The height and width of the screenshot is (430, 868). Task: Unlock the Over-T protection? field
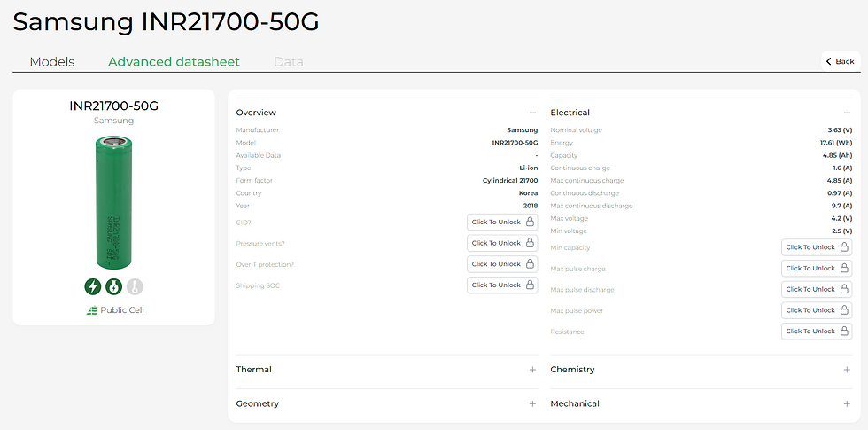tap(502, 264)
